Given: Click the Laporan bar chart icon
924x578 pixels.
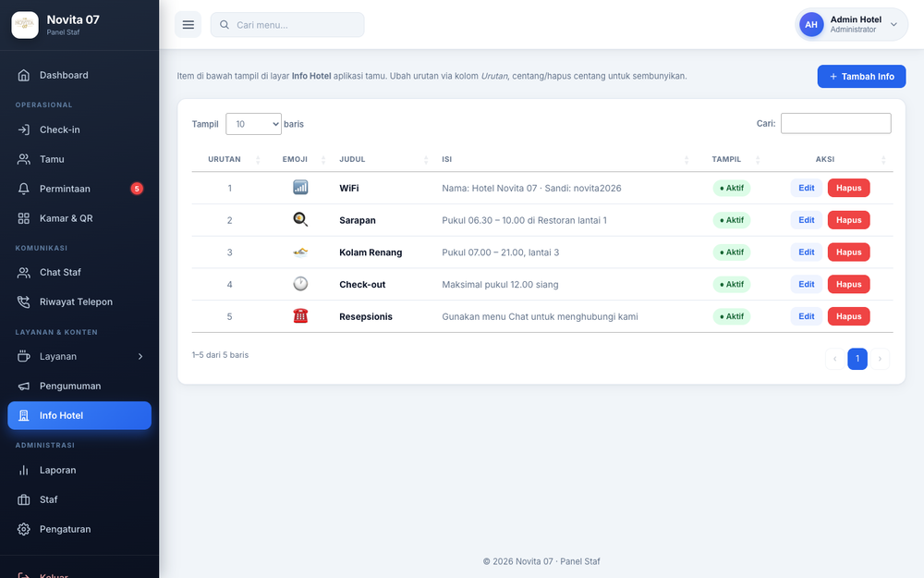Looking at the screenshot, I should 24,470.
